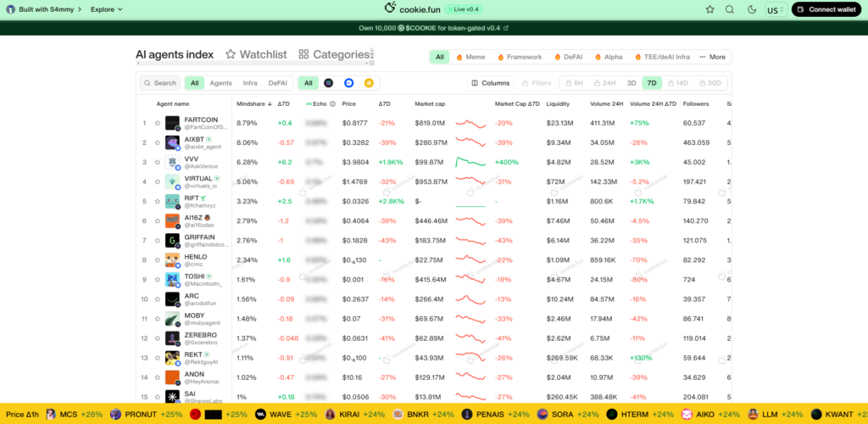
Task: Open the locked Filters panel
Action: pos(537,83)
